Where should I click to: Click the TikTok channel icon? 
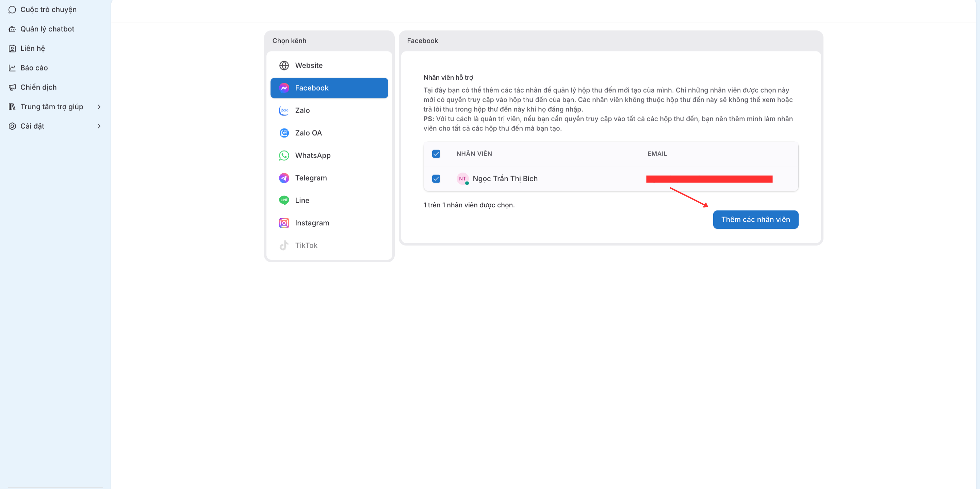click(x=284, y=245)
